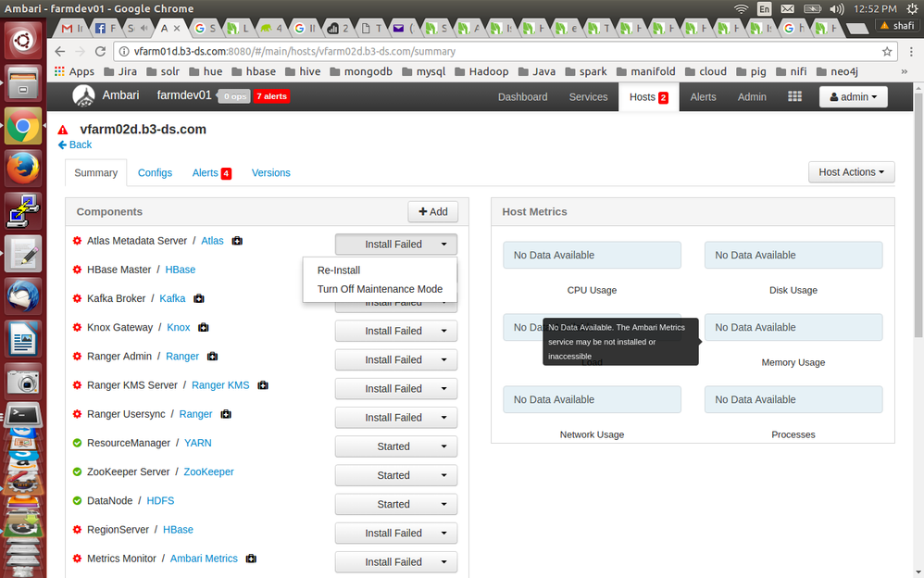This screenshot has width=924, height=578.
Task: Click maintenance mode icon next to Knox
Action: (204, 327)
